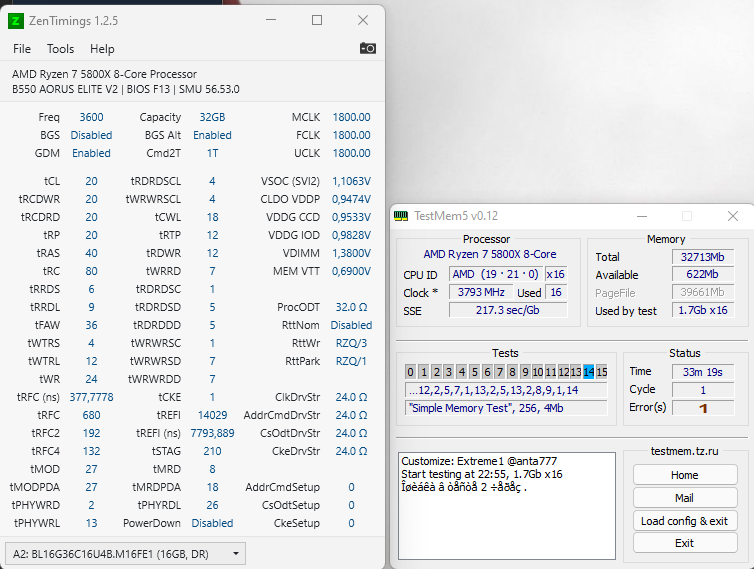Click the tSTAG value 210
Screen dimensions: 754x569
pyautogui.click(x=212, y=451)
